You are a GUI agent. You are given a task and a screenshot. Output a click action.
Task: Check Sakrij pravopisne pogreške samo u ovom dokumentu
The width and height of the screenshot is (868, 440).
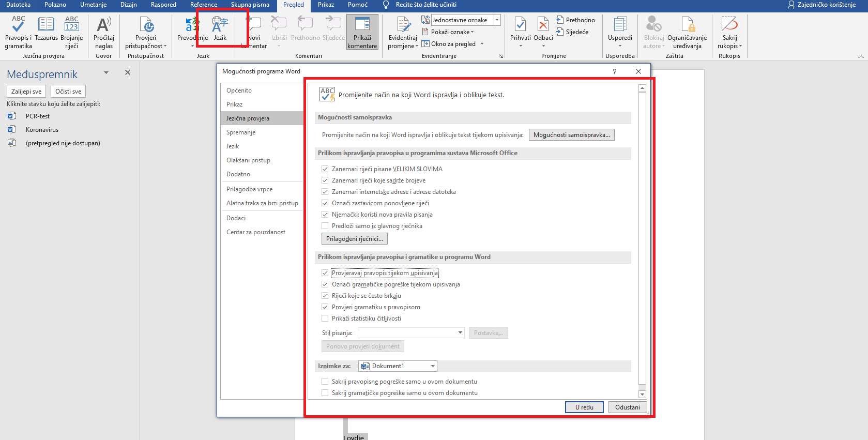coord(325,382)
